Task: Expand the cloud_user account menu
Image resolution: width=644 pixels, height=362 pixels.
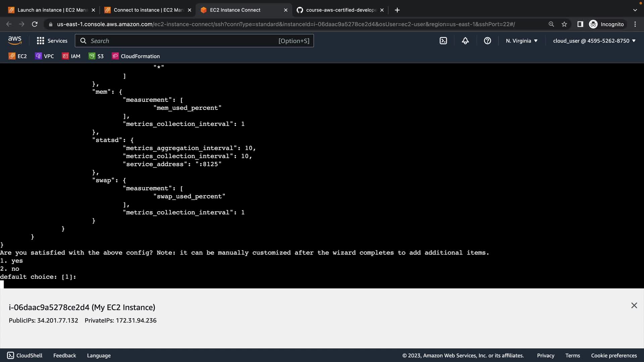Action: point(594,41)
